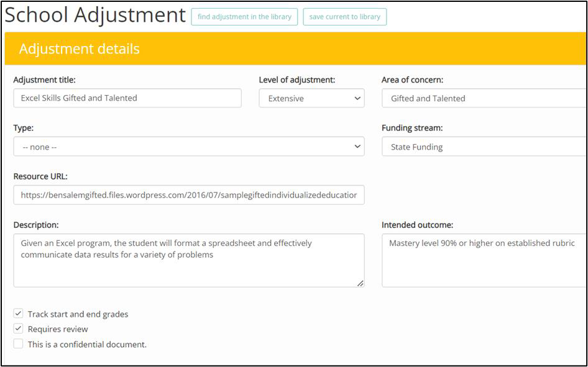Click the 'School Adjustment' page heading
This screenshot has width=588, height=367.
click(x=95, y=16)
